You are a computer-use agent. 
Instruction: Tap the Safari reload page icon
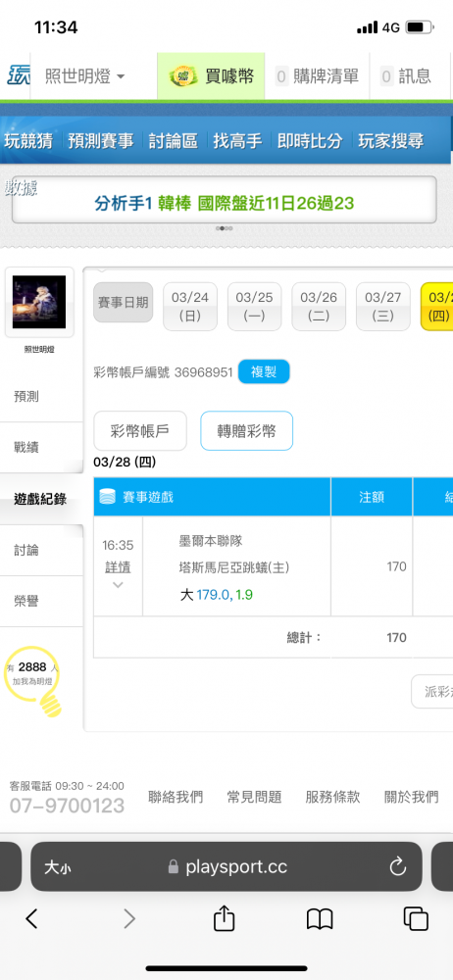pyautogui.click(x=397, y=866)
